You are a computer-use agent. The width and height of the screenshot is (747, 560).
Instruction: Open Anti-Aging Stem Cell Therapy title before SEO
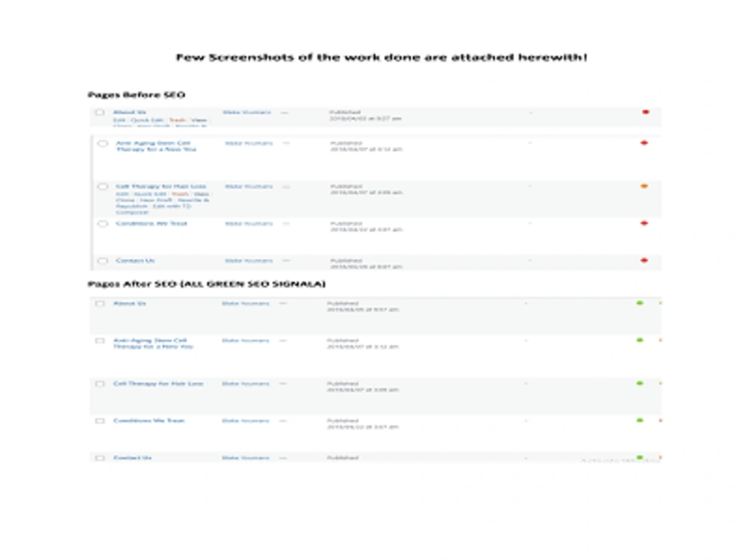(x=156, y=146)
